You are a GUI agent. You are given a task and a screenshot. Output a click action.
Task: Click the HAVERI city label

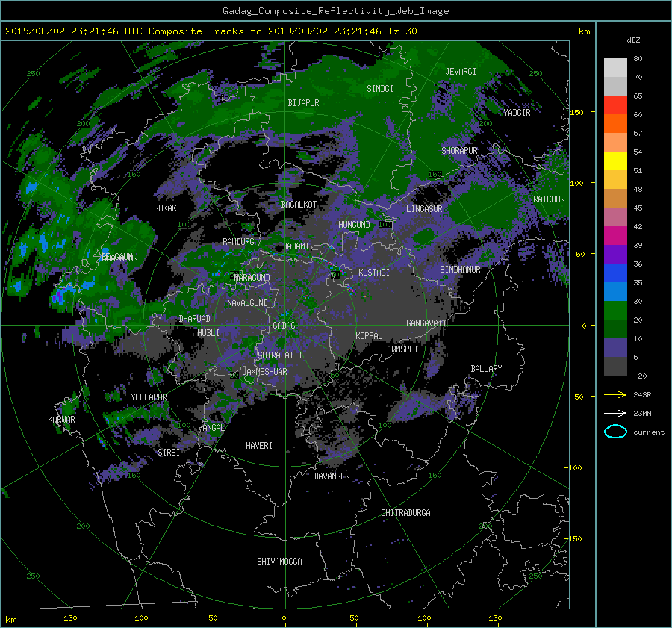[x=259, y=446]
